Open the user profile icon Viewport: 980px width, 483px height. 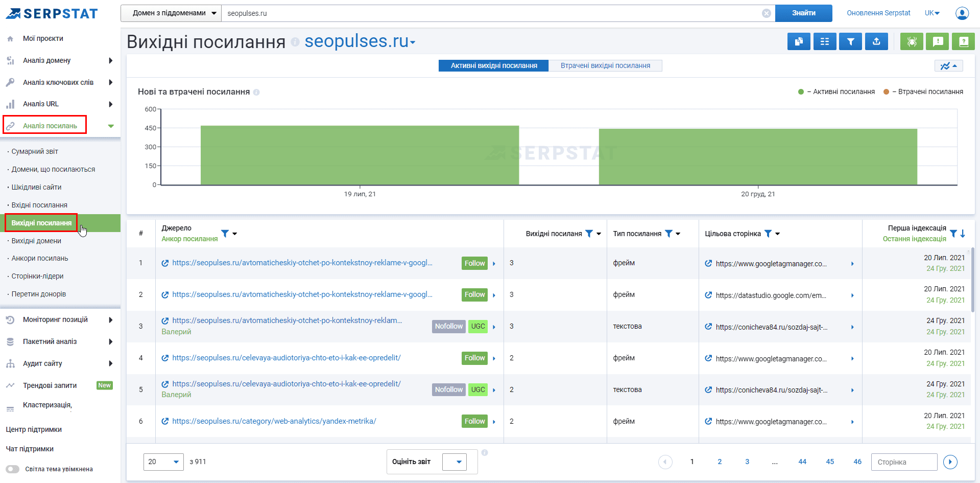962,13
